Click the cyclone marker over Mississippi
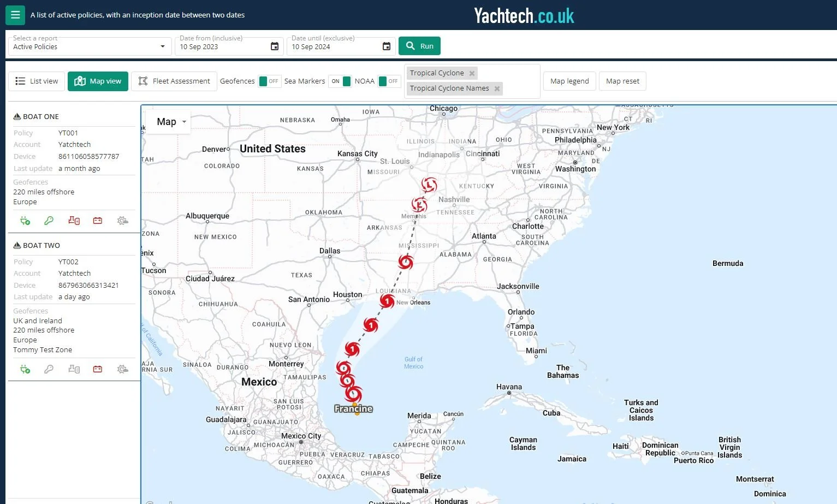 coord(405,262)
